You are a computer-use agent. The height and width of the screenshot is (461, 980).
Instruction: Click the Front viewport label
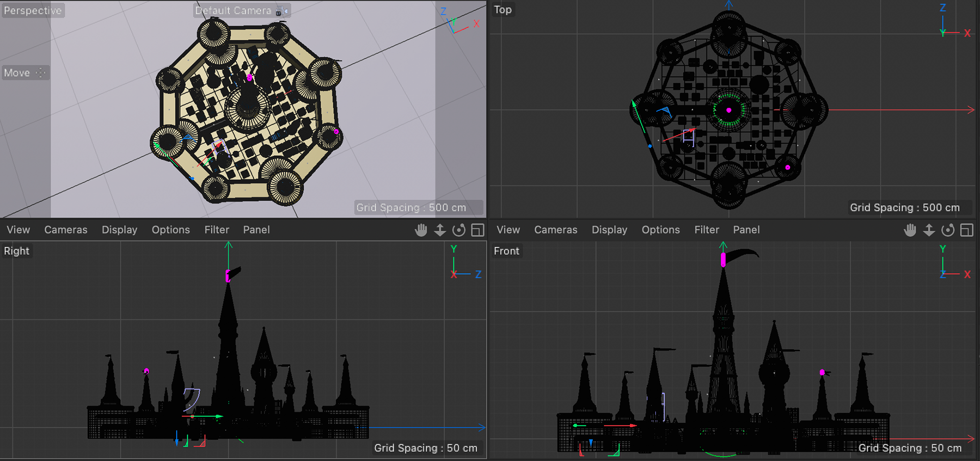click(x=506, y=251)
